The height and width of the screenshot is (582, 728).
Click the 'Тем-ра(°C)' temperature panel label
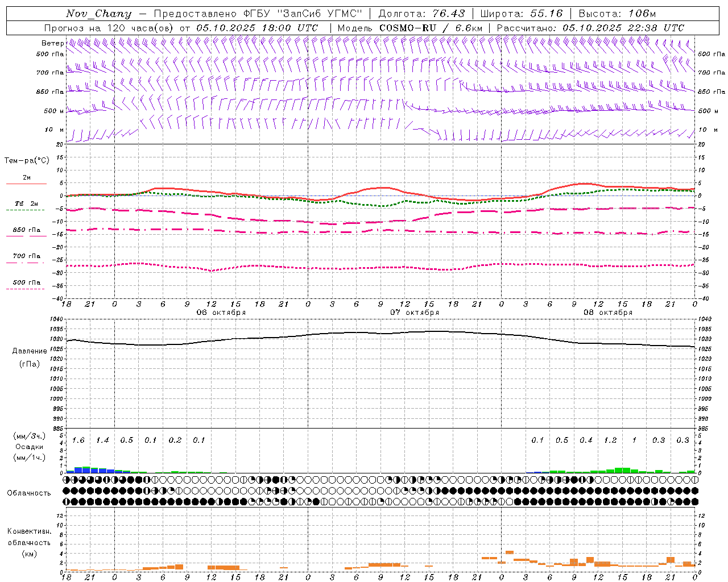click(27, 161)
